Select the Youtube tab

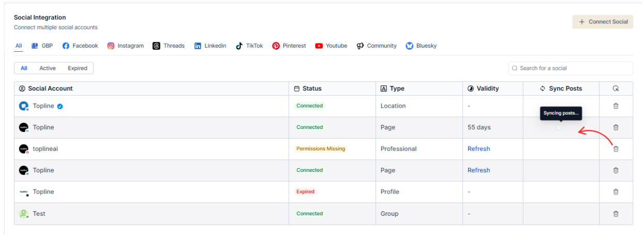tap(331, 46)
